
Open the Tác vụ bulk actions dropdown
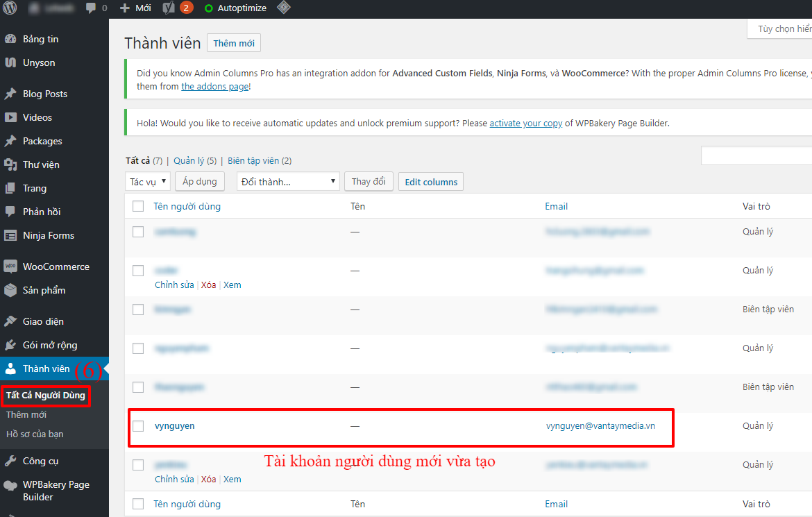148,181
